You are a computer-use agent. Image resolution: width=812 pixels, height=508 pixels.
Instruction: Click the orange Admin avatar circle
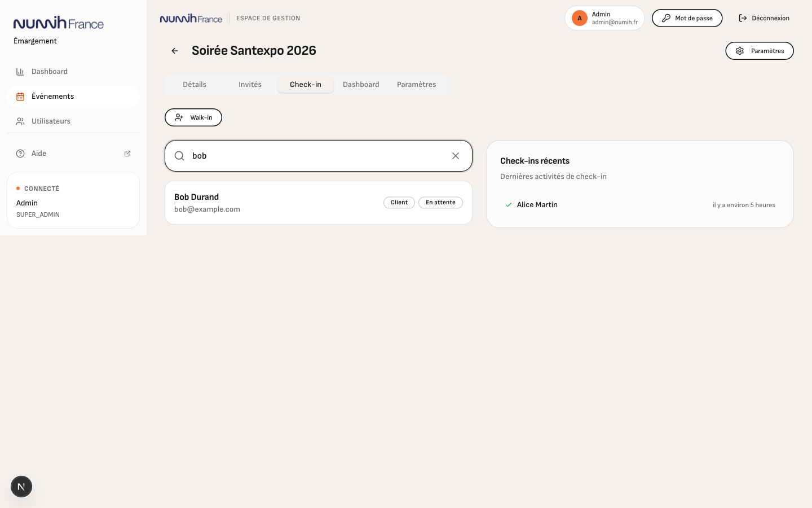[x=580, y=18]
